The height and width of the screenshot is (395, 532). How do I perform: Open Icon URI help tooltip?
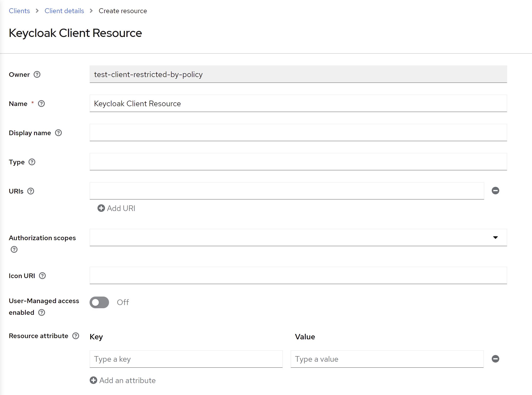pyautogui.click(x=42, y=276)
